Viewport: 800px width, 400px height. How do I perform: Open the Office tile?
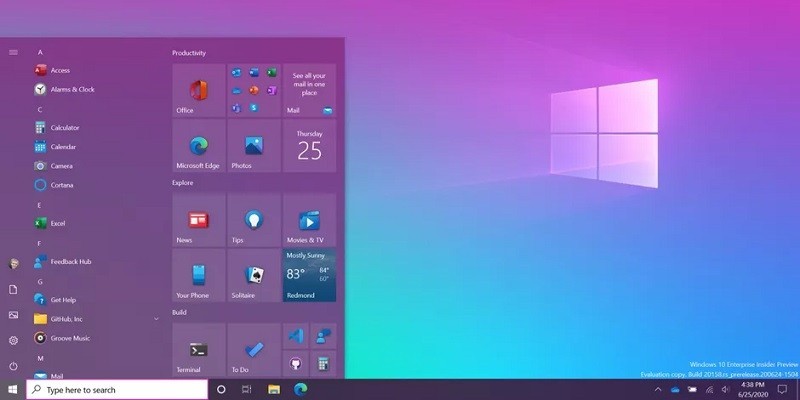[198, 90]
